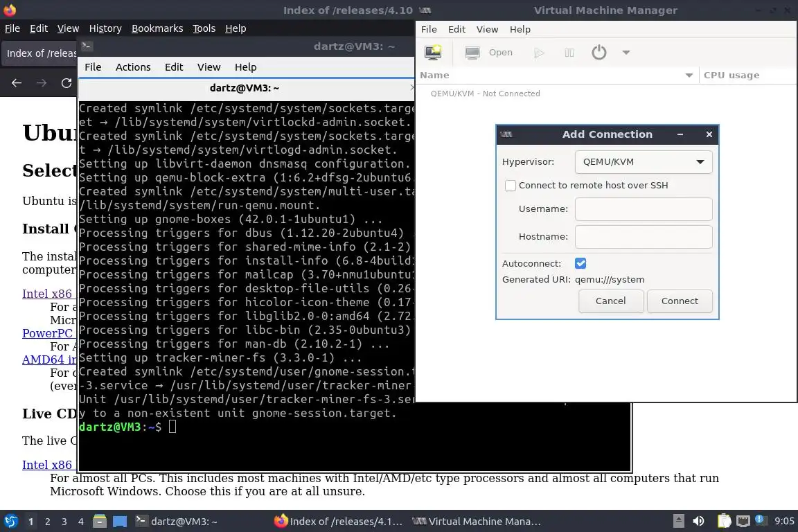Click the pause VM icon
The image size is (798, 532).
(569, 53)
